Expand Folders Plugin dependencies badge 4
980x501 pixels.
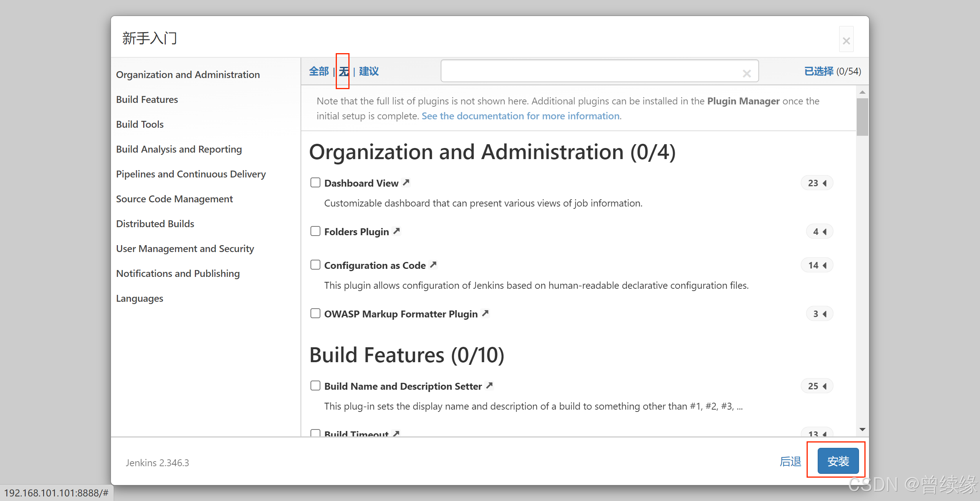tap(820, 232)
